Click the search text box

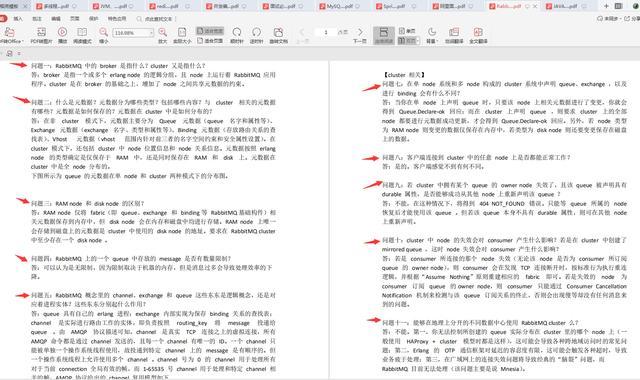pos(157,19)
